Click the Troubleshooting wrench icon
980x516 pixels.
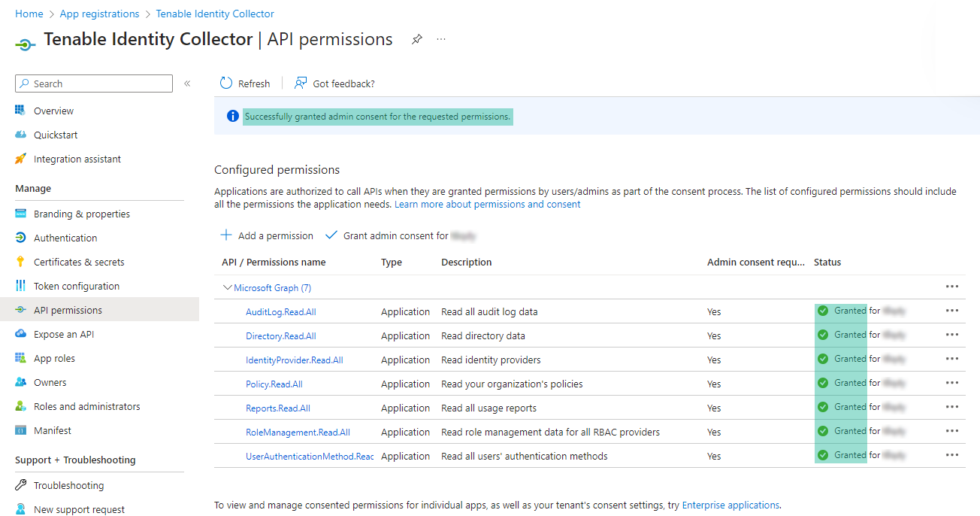pyautogui.click(x=20, y=485)
